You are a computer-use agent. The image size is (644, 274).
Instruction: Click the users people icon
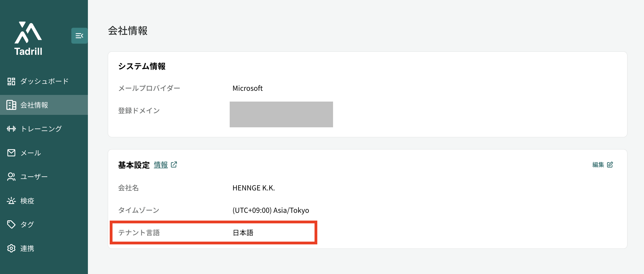(11, 177)
